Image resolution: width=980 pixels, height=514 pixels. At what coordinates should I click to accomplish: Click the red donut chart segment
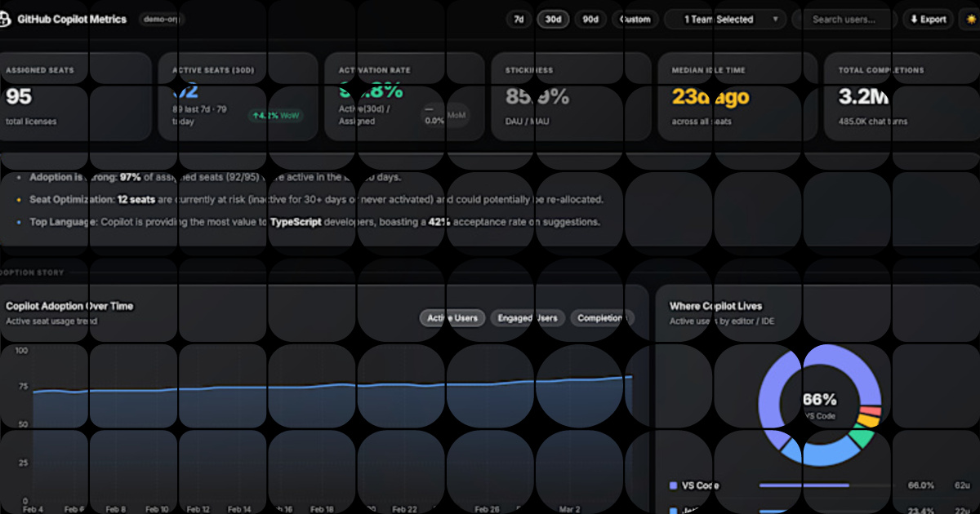tap(871, 411)
